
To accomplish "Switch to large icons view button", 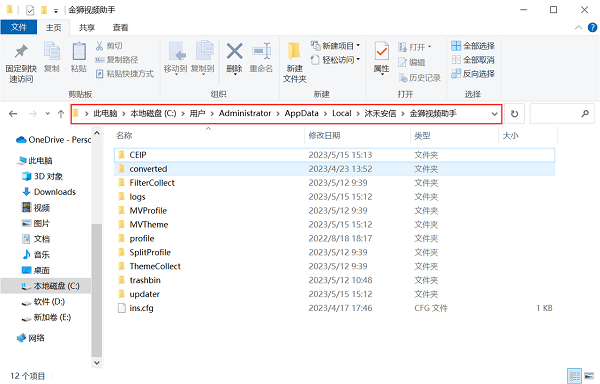I will point(589,376).
